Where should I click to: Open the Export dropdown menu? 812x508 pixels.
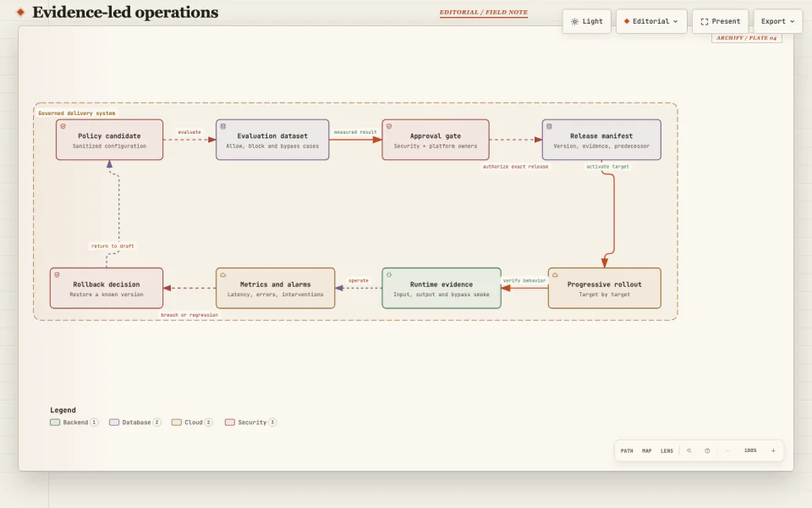point(778,21)
